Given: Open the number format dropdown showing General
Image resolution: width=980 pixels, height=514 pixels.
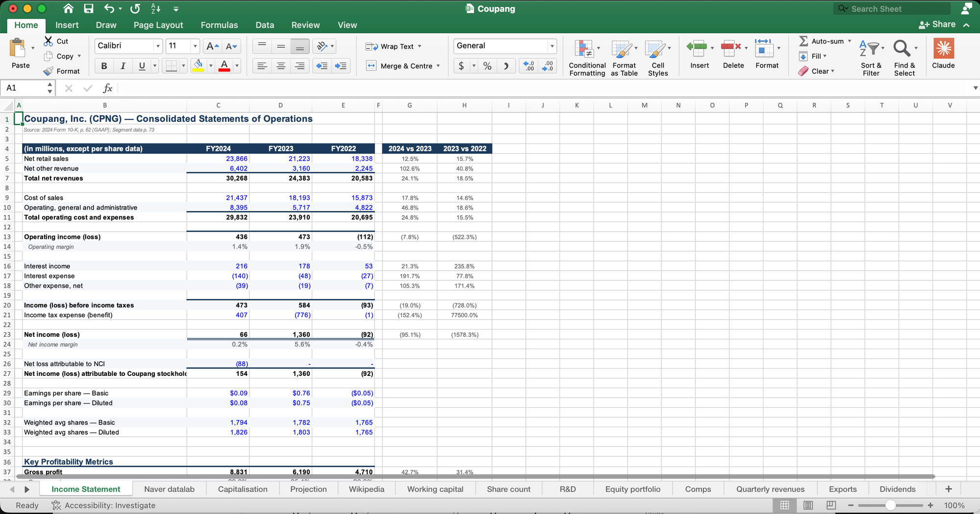Looking at the screenshot, I should (552, 46).
